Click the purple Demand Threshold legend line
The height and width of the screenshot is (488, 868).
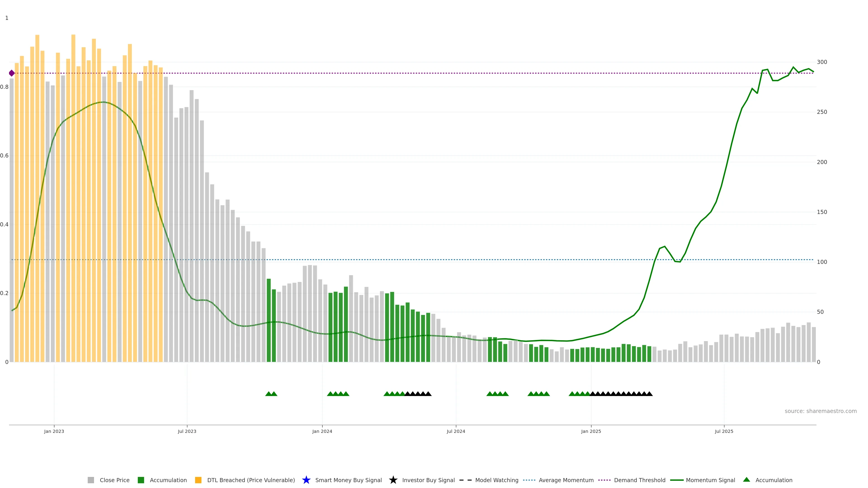[604, 480]
